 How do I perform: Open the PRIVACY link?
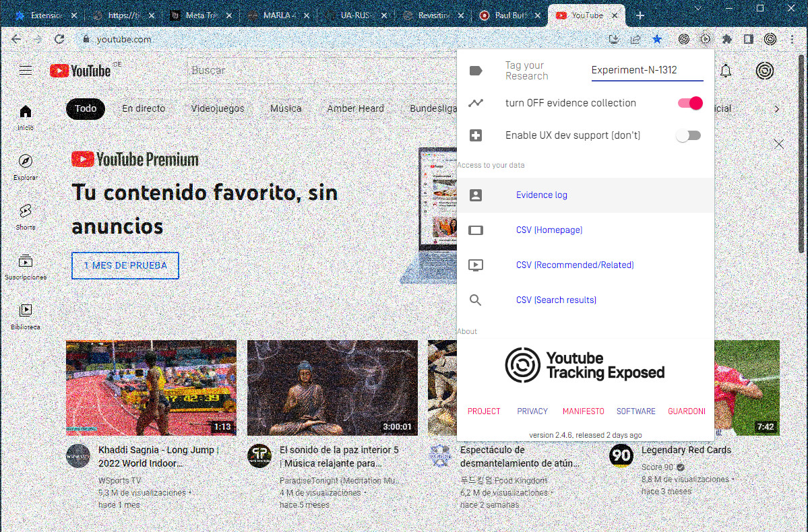[x=532, y=411]
